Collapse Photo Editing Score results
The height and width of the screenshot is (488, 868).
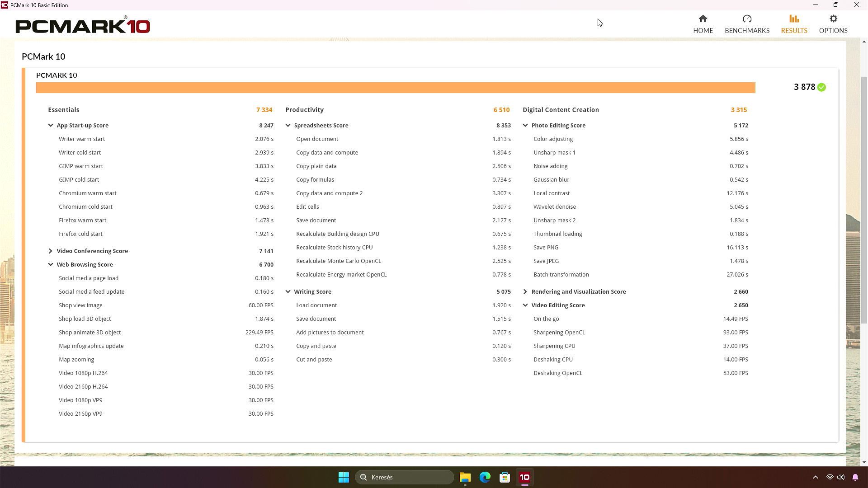pyautogui.click(x=525, y=126)
